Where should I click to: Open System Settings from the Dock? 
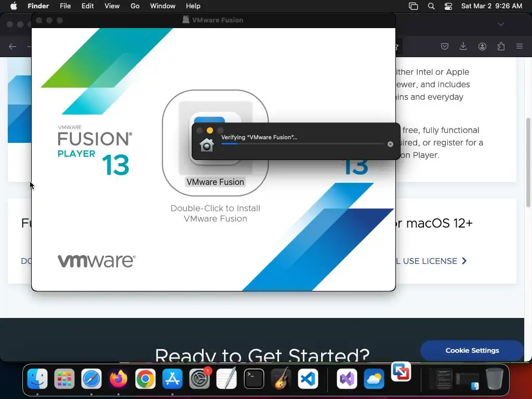pyautogui.click(x=199, y=378)
